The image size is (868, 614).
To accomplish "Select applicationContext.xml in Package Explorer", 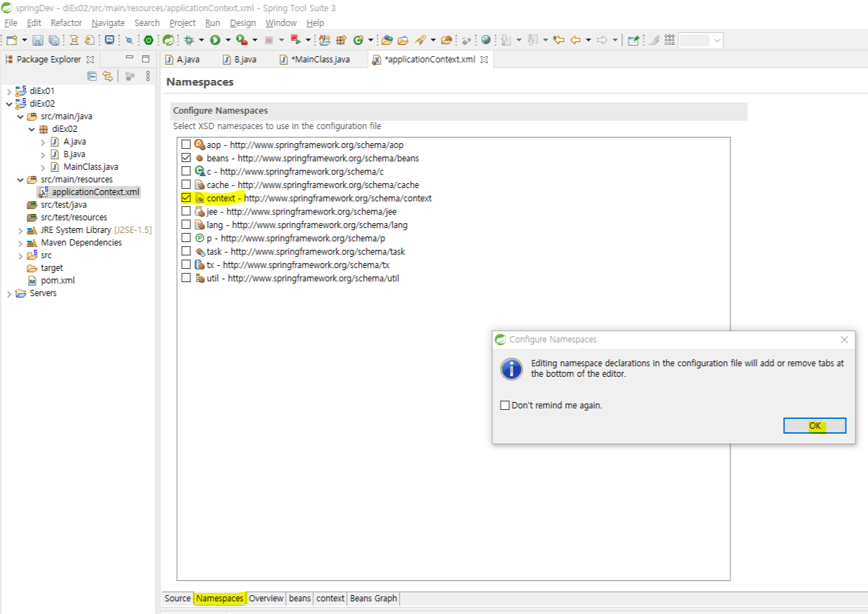I will pos(88,192).
